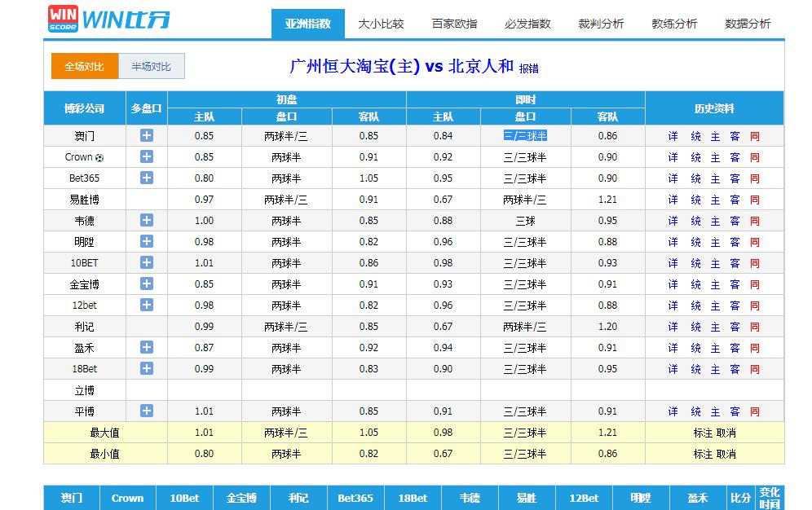Click 标注 in the 最小值 row
This screenshot has height=510, width=812.
[x=704, y=454]
